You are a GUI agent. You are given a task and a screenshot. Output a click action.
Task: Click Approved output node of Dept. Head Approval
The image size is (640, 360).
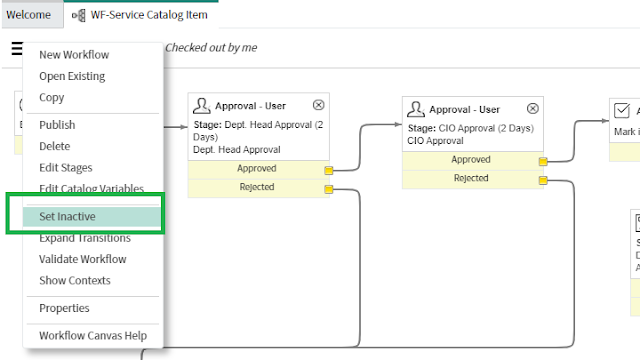tap(329, 170)
